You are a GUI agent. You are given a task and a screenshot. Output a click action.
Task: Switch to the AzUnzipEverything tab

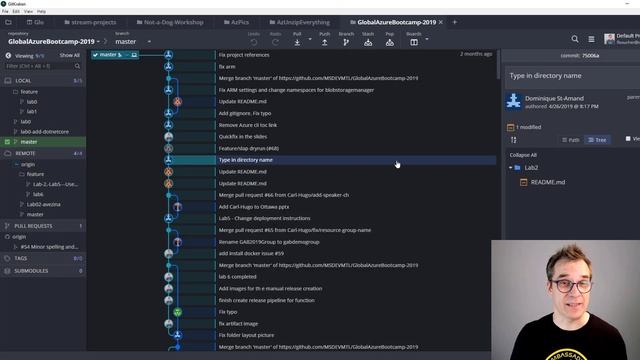pos(300,22)
